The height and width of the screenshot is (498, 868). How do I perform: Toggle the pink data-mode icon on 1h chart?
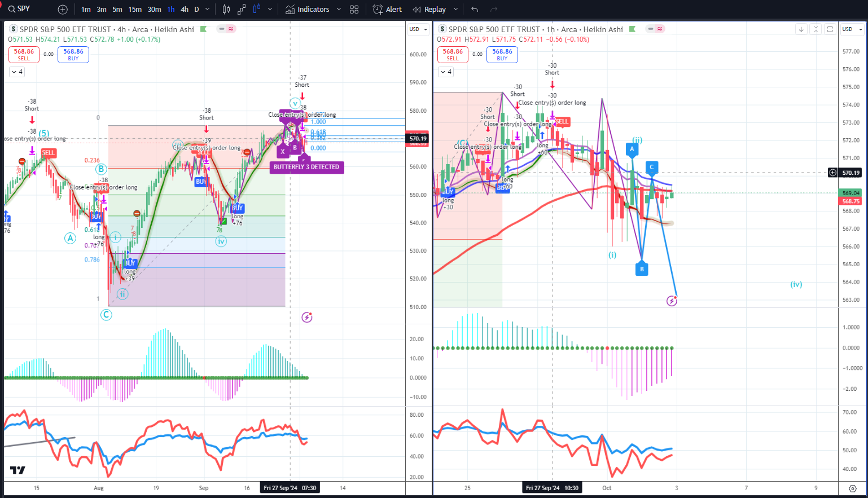660,29
